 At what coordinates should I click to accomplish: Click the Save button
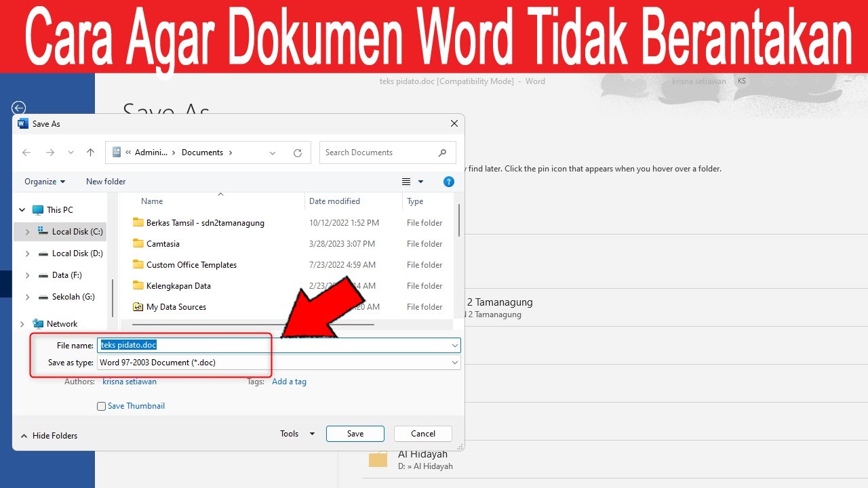pos(355,434)
